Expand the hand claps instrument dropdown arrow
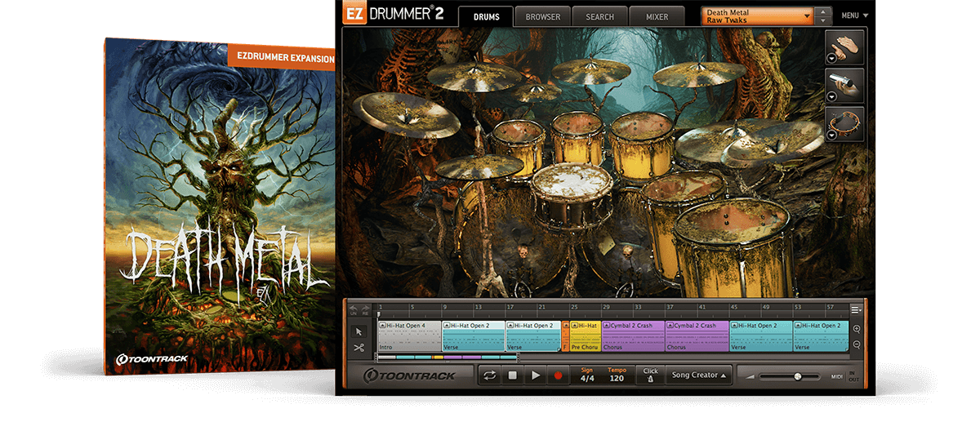 click(x=831, y=58)
